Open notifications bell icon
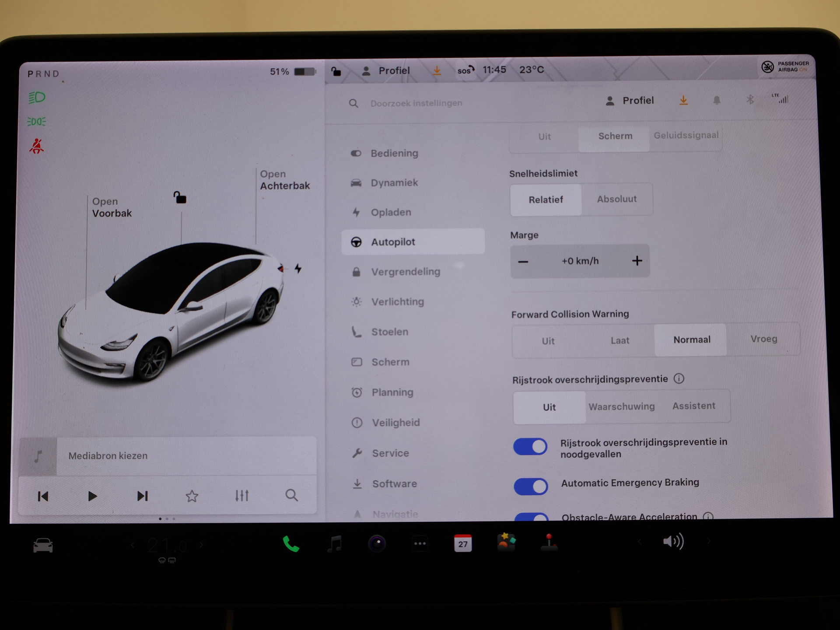The width and height of the screenshot is (840, 630). coord(717,100)
